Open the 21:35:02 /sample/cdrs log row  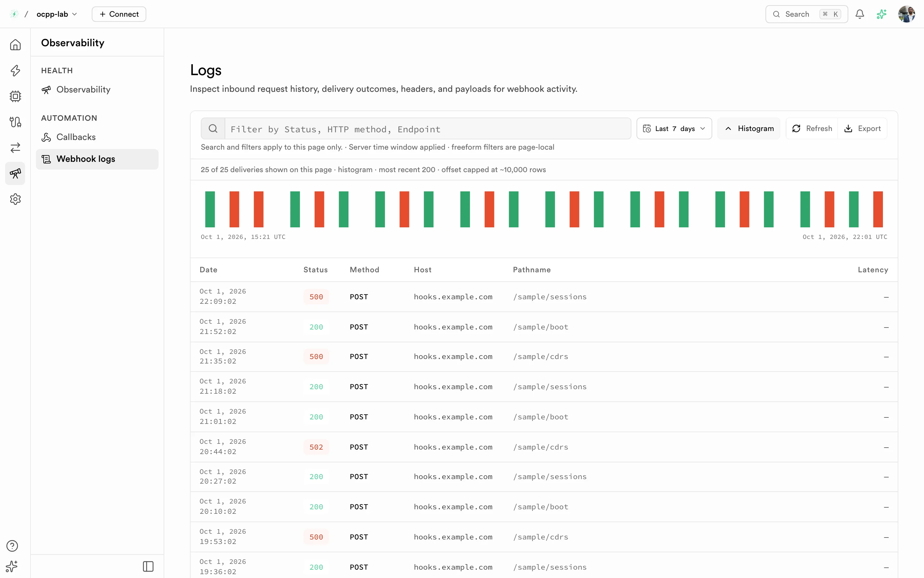click(544, 357)
